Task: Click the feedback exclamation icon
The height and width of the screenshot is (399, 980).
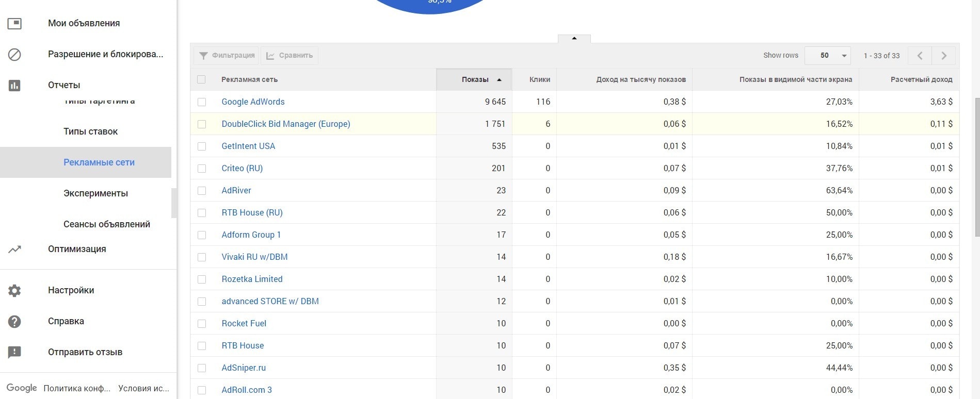Action: pyautogui.click(x=14, y=352)
